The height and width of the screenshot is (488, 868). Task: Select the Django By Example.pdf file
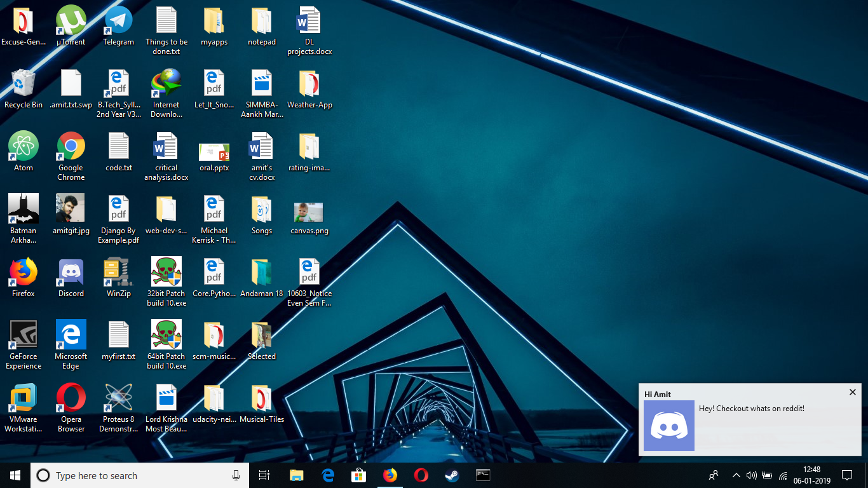pos(119,219)
